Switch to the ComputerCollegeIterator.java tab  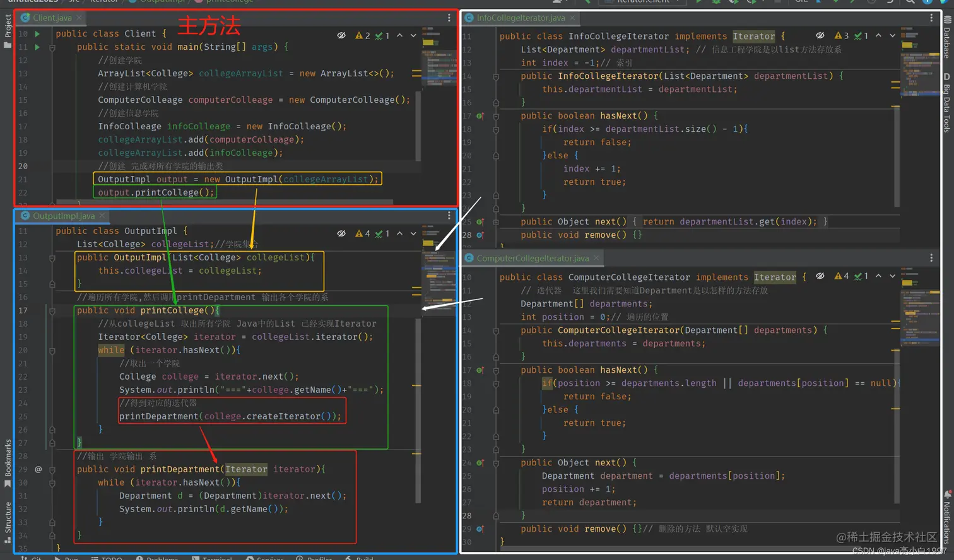[x=533, y=258]
